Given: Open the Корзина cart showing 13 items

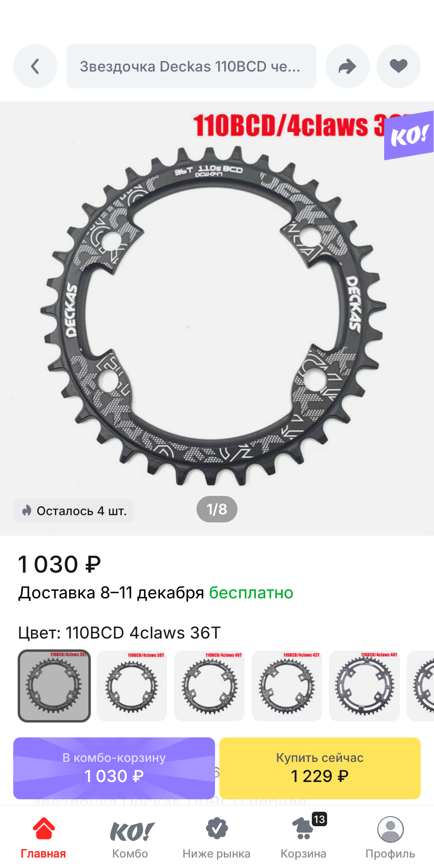Looking at the screenshot, I should click(x=304, y=838).
